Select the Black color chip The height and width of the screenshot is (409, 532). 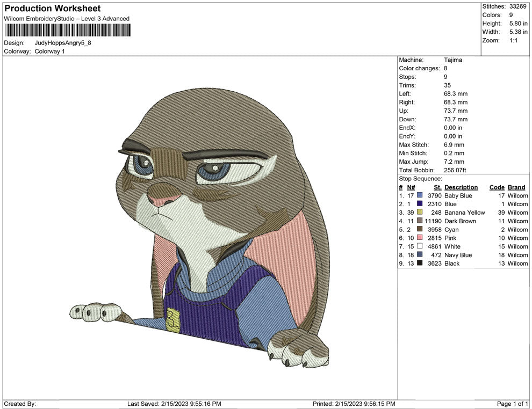tap(419, 264)
